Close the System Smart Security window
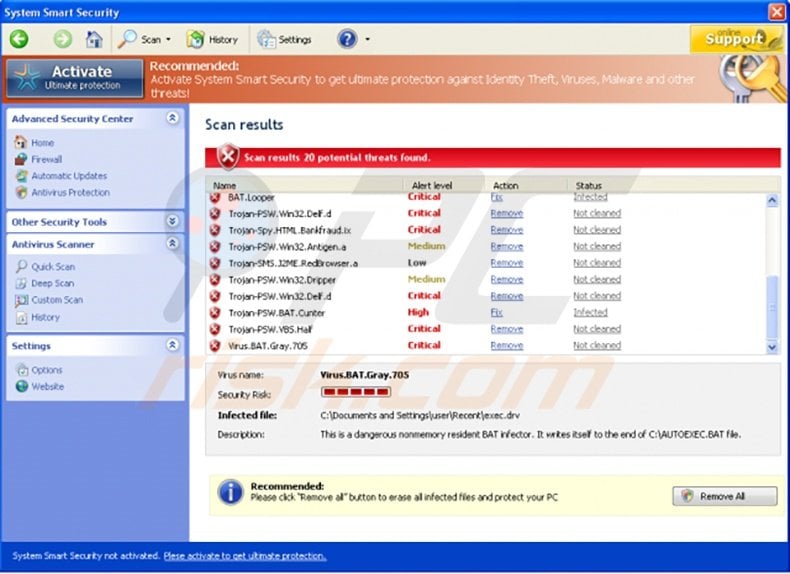The height and width of the screenshot is (574, 790). pyautogui.click(x=776, y=12)
